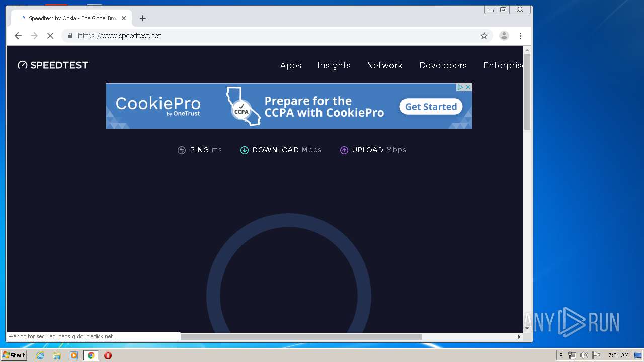This screenshot has width=644, height=362.
Task: Click the vertical scrollbar thumb
Action: pos(527,92)
